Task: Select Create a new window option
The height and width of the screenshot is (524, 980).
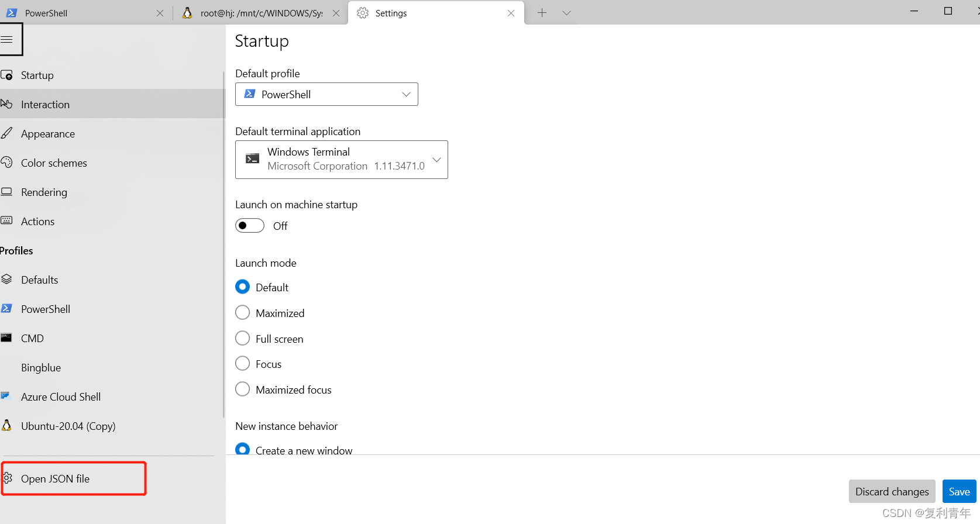Action: [243, 449]
